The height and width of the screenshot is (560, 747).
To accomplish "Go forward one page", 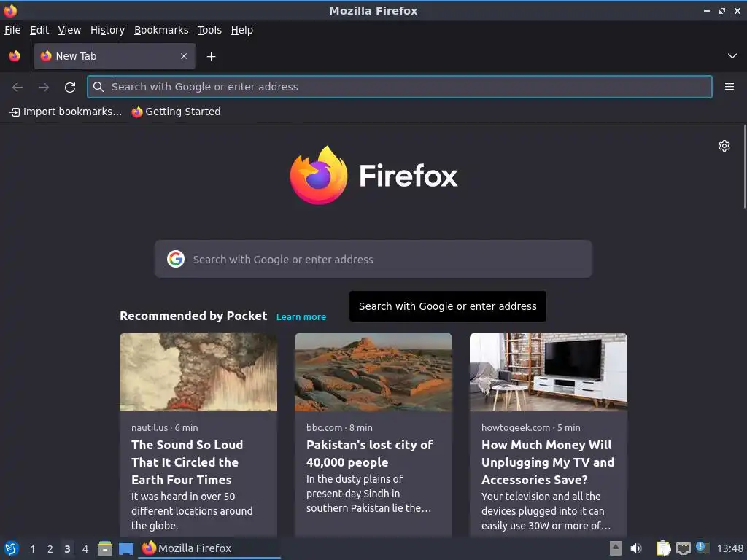I will pos(44,87).
